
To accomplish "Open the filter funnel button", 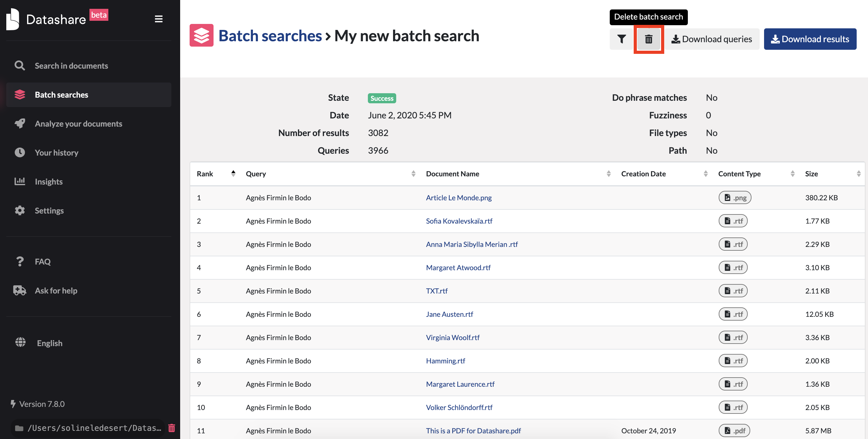I will tap(621, 39).
